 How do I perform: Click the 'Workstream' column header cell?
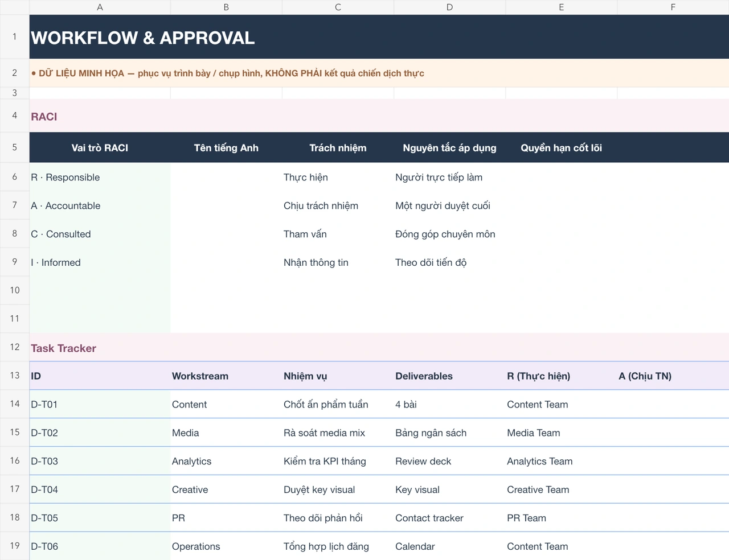[226, 376]
